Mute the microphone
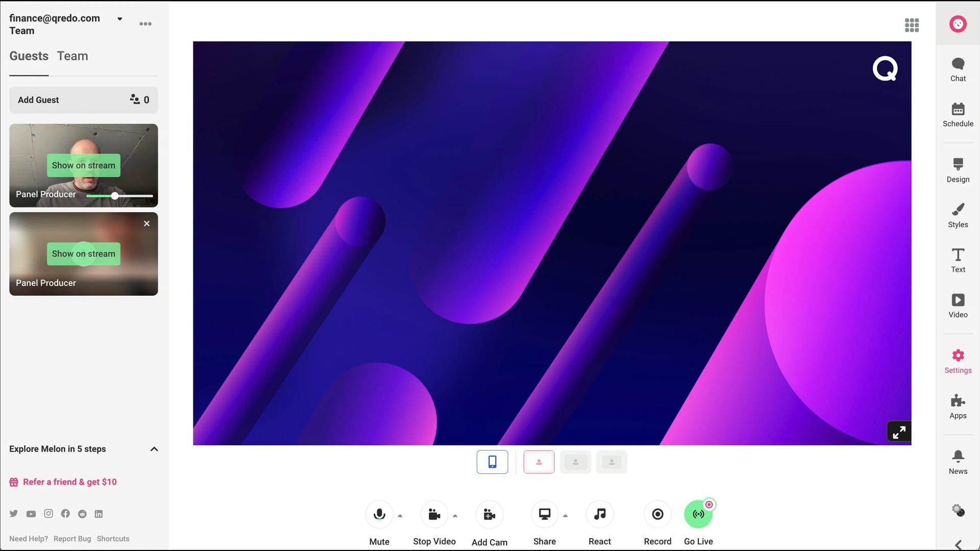 (x=379, y=514)
